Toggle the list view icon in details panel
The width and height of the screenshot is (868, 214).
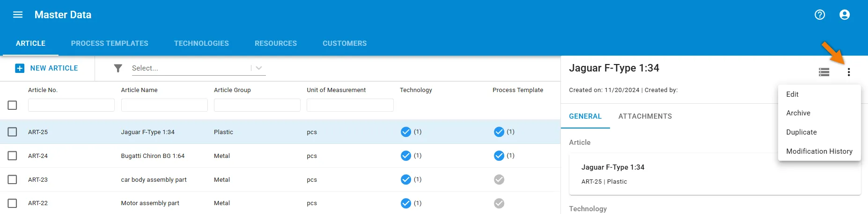(x=824, y=72)
